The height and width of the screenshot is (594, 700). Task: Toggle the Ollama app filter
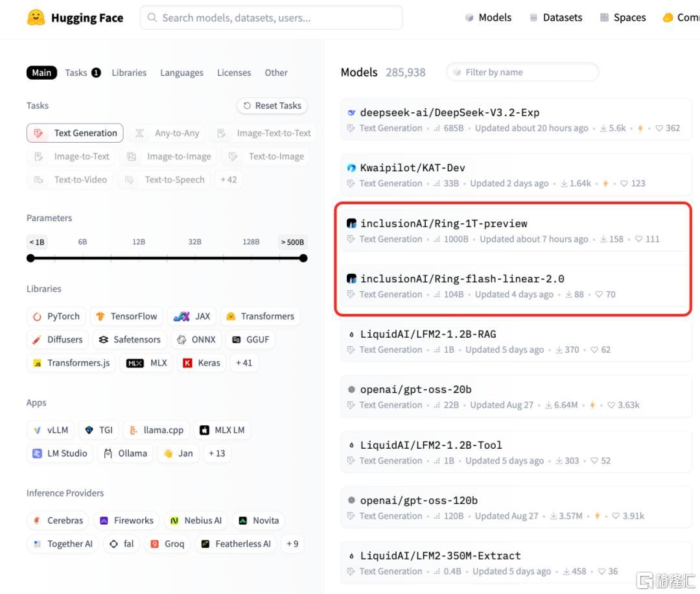pos(126,453)
